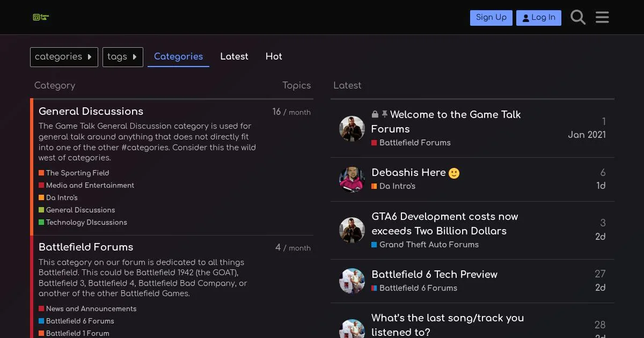The width and height of the screenshot is (644, 338).
Task: Open What's the last song/track topic
Action: tap(448, 325)
